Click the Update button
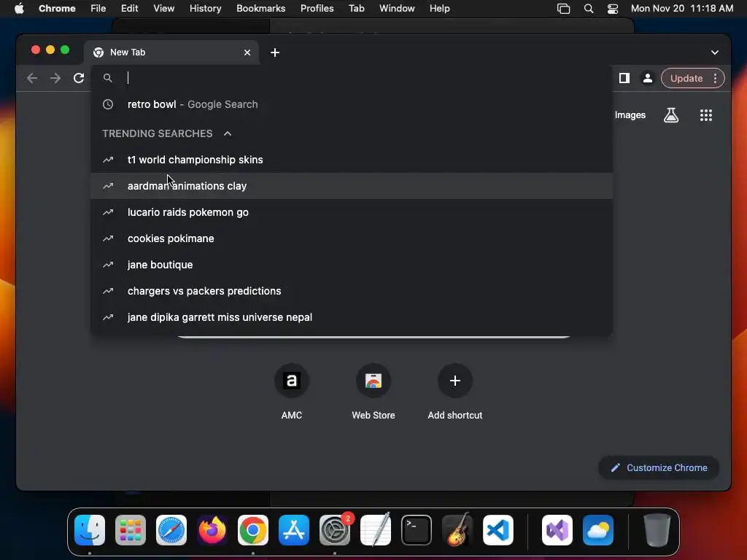747x560 pixels. click(686, 78)
